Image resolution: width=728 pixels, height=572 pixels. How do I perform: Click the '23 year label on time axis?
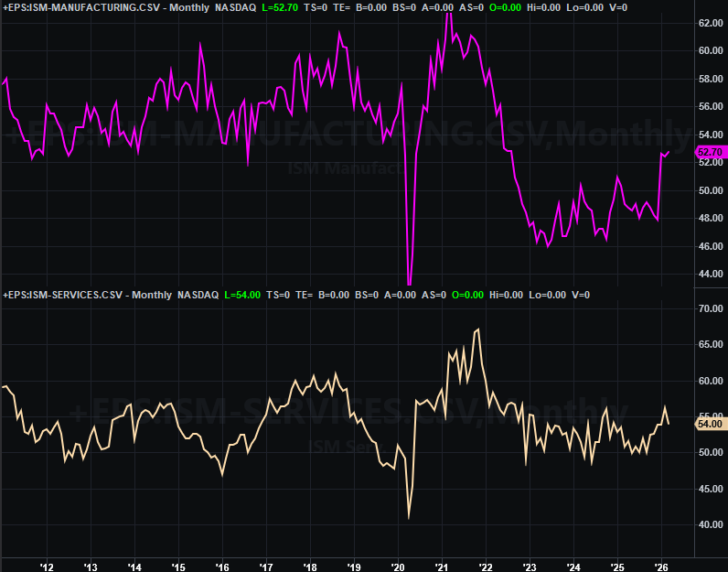pyautogui.click(x=529, y=566)
